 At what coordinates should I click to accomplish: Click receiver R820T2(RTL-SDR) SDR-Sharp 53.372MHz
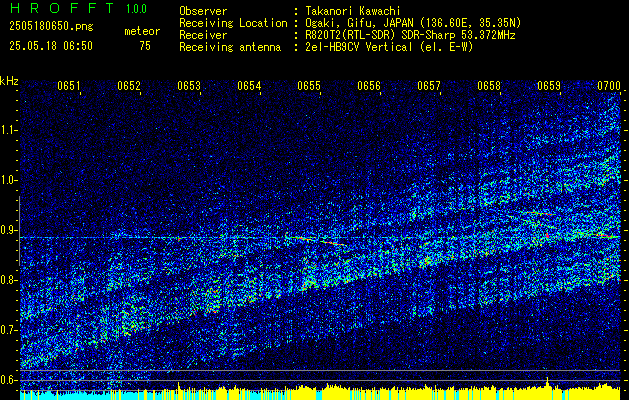tap(410, 35)
